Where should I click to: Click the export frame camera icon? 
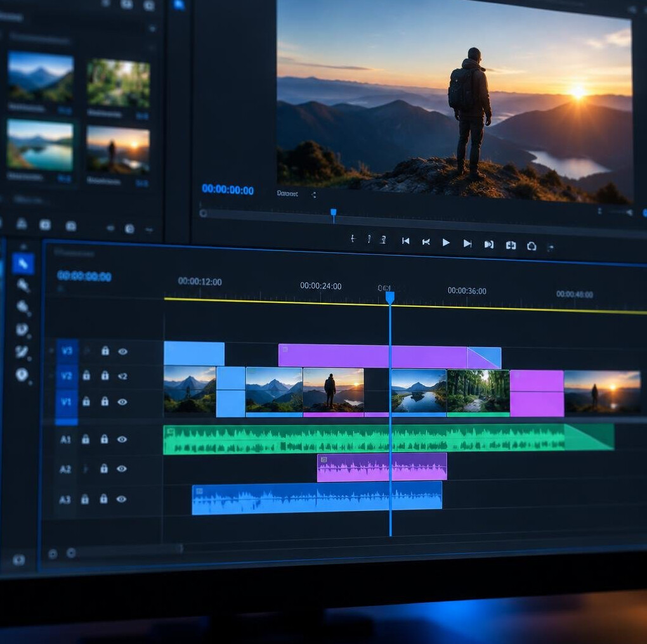pos(532,246)
